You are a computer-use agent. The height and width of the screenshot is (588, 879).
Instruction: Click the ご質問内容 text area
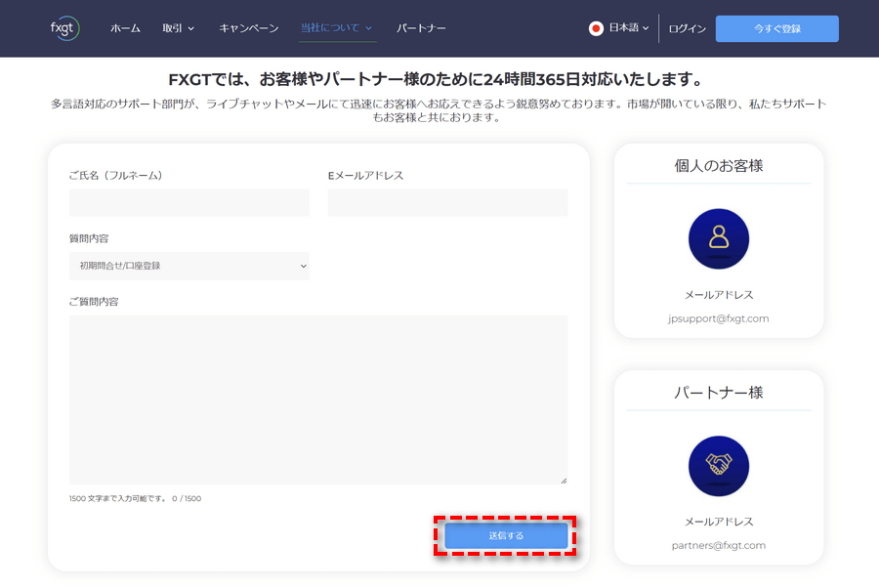[x=318, y=399]
